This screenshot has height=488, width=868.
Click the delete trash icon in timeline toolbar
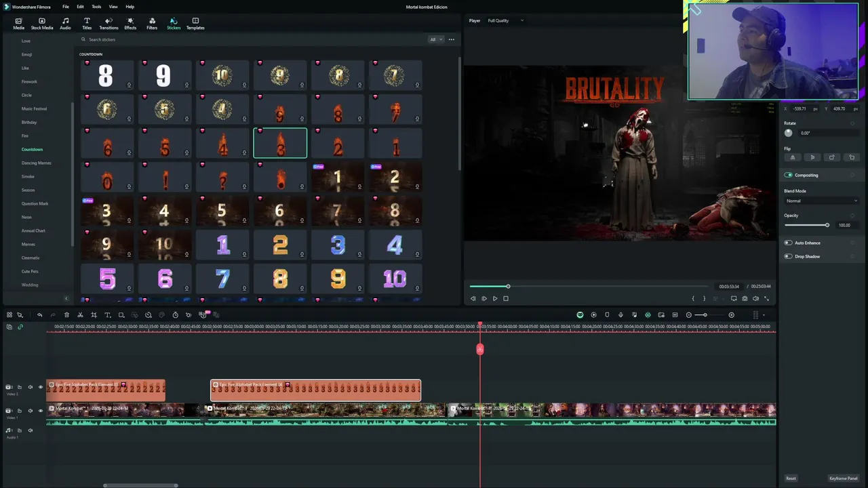[x=66, y=315]
